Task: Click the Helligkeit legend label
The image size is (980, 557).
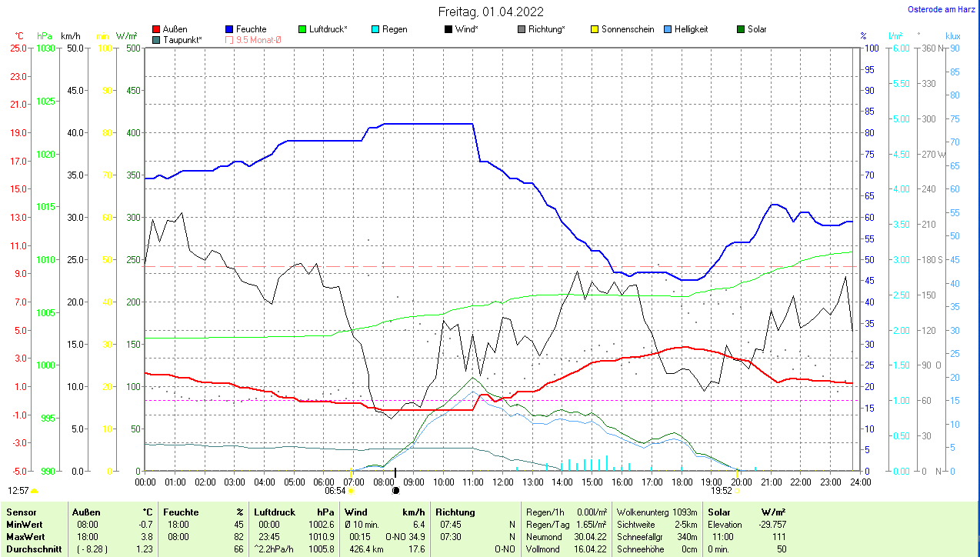Action: 691,29
